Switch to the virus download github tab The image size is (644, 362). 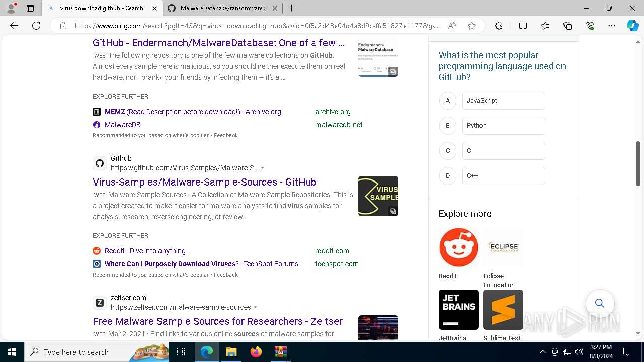click(102, 8)
